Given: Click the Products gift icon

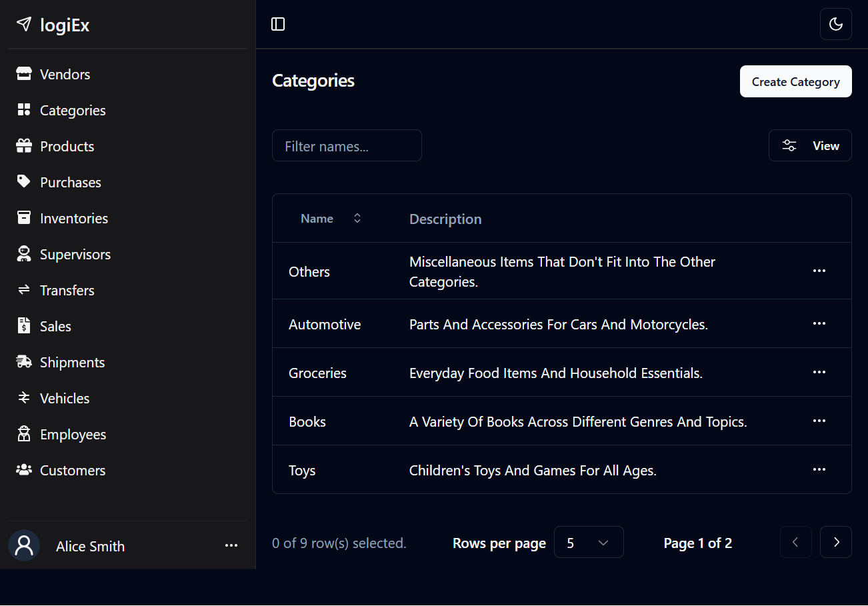Looking at the screenshot, I should coord(24,146).
